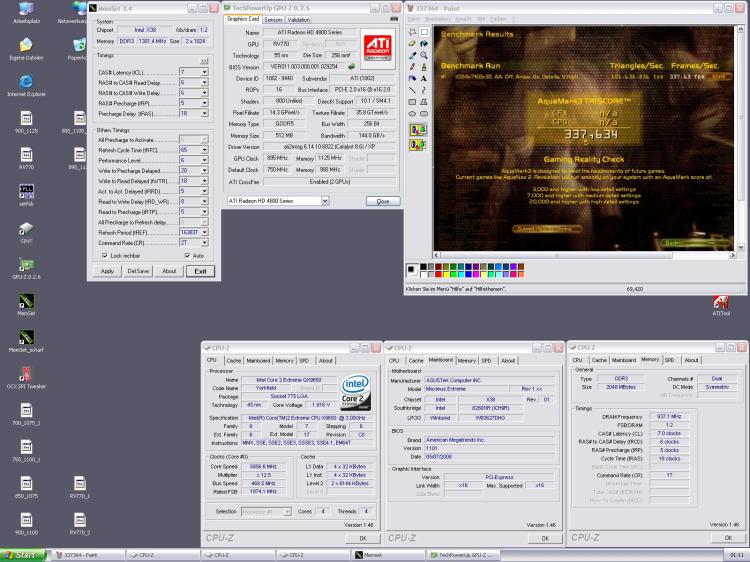Switch to the Validation tab in GPU-Z
The image size is (750, 562).
[298, 19]
